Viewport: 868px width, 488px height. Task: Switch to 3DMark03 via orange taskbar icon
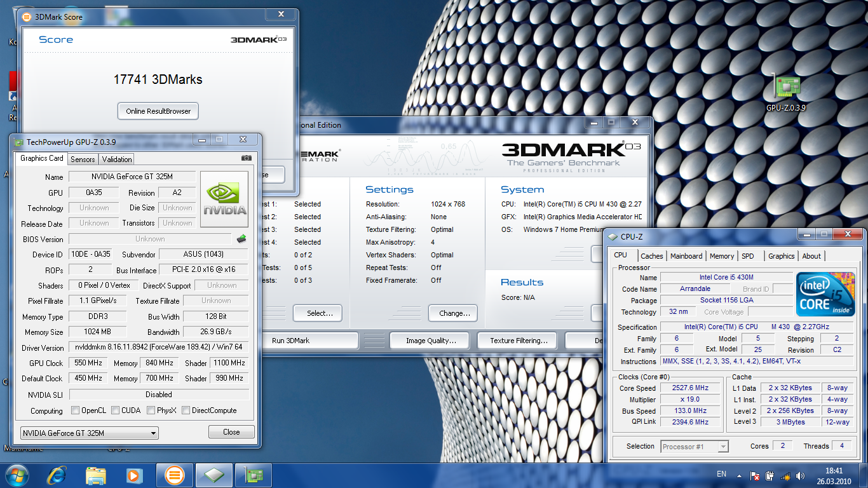[174, 475]
